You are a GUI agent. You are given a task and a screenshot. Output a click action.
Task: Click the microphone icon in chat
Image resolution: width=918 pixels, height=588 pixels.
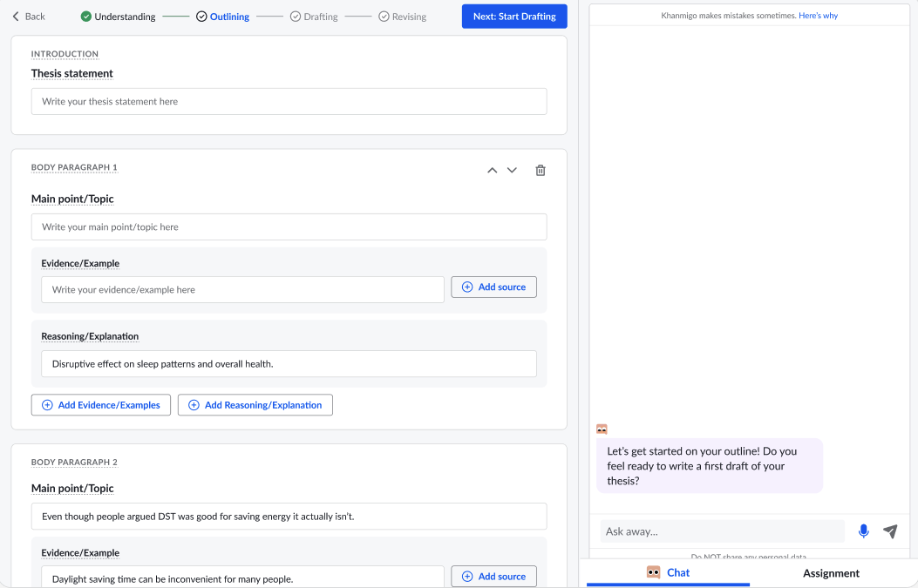[863, 531]
